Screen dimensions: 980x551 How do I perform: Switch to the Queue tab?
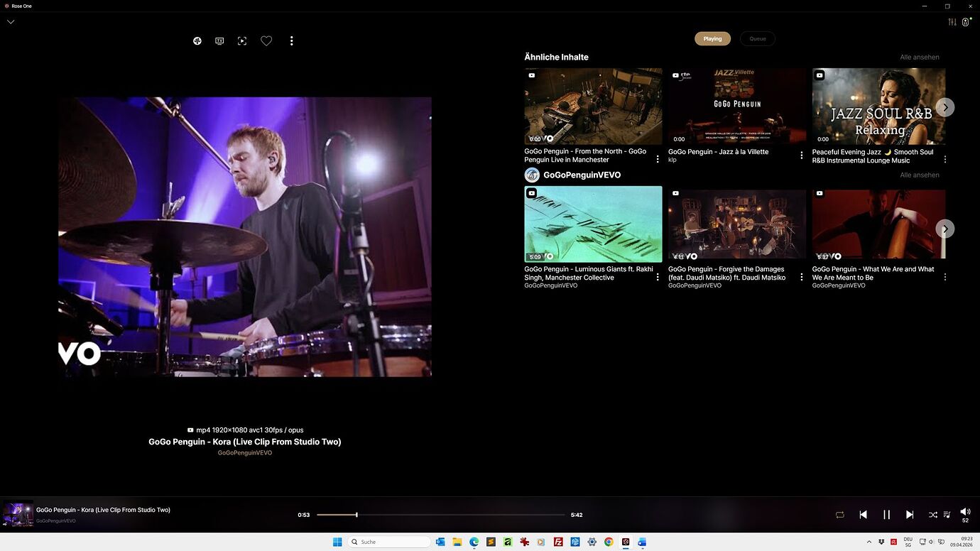pyautogui.click(x=758, y=39)
